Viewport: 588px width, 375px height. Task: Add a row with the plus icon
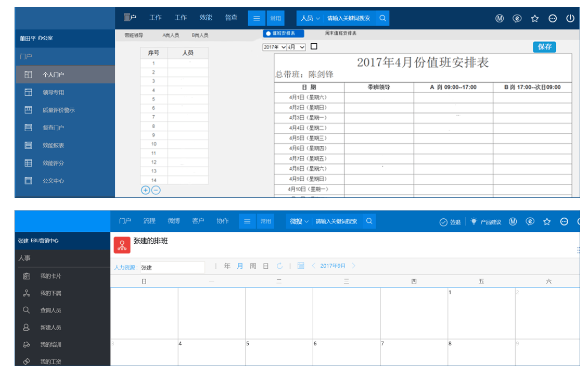tap(146, 190)
